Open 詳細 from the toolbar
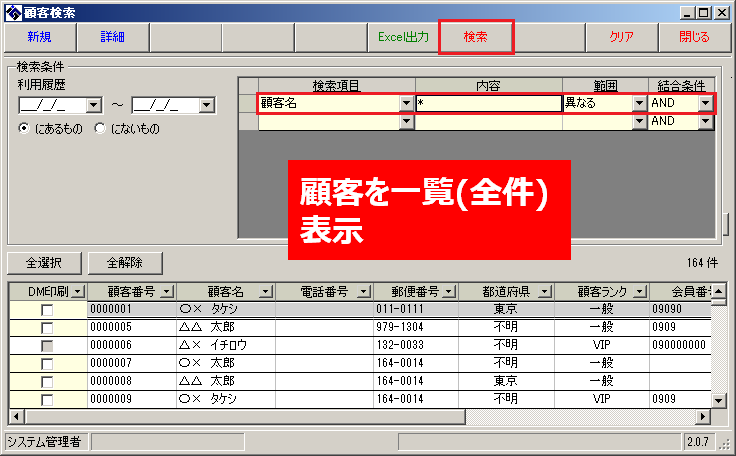Screen dimensions: 736x456 [113, 37]
